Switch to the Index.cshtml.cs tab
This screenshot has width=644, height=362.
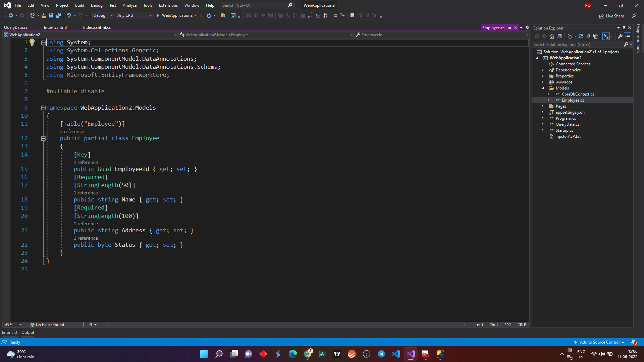97,27
